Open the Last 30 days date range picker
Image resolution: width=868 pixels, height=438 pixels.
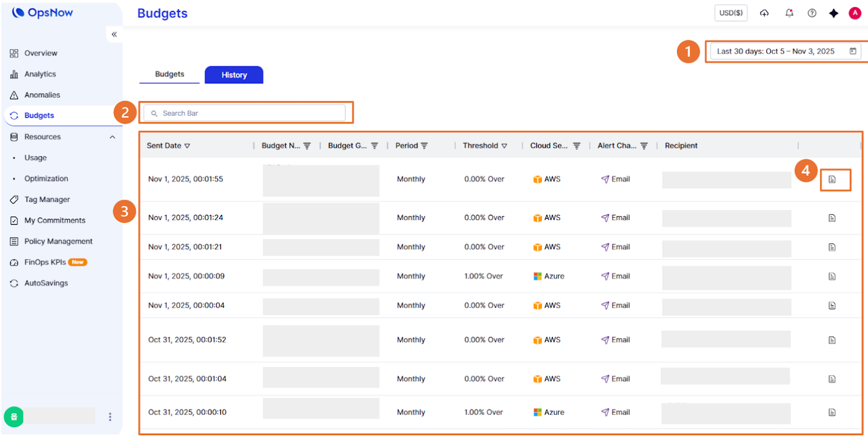coord(786,52)
